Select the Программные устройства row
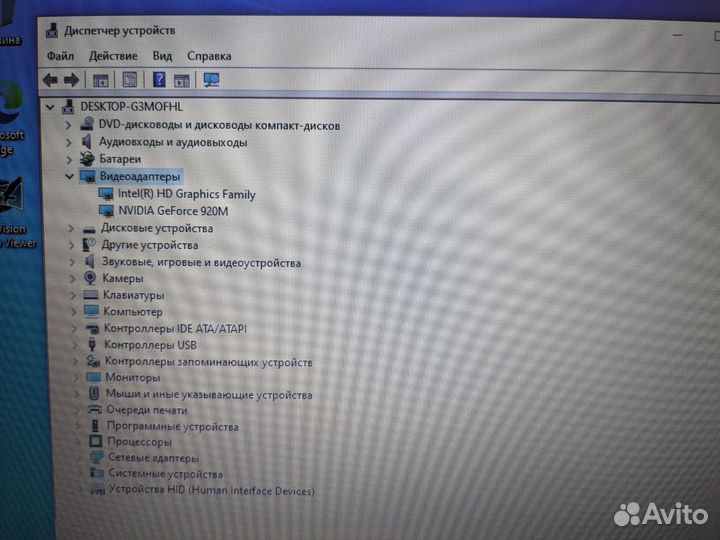The image size is (720, 540). 173,427
